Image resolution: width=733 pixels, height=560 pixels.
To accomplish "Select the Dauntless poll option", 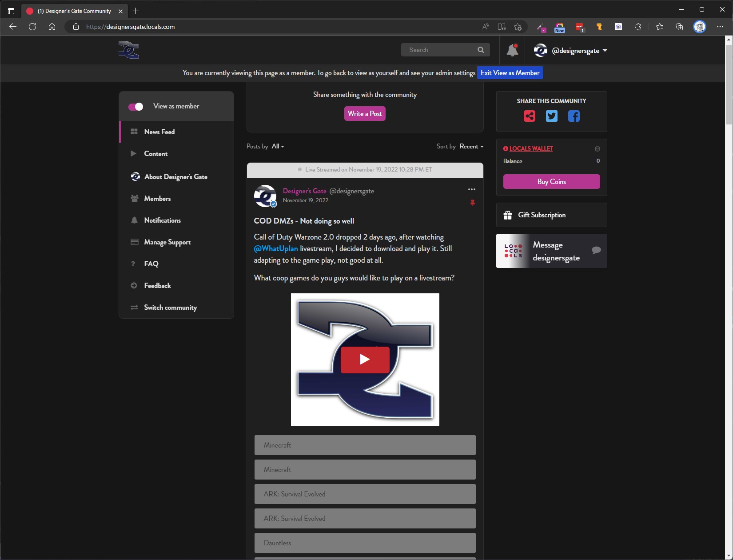I will pyautogui.click(x=365, y=543).
